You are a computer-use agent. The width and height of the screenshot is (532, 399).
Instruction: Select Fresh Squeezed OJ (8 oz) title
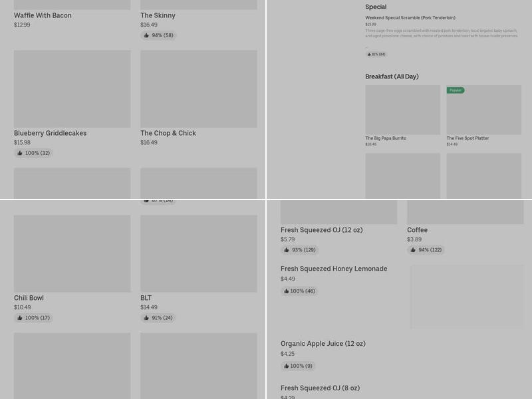[x=321, y=388]
